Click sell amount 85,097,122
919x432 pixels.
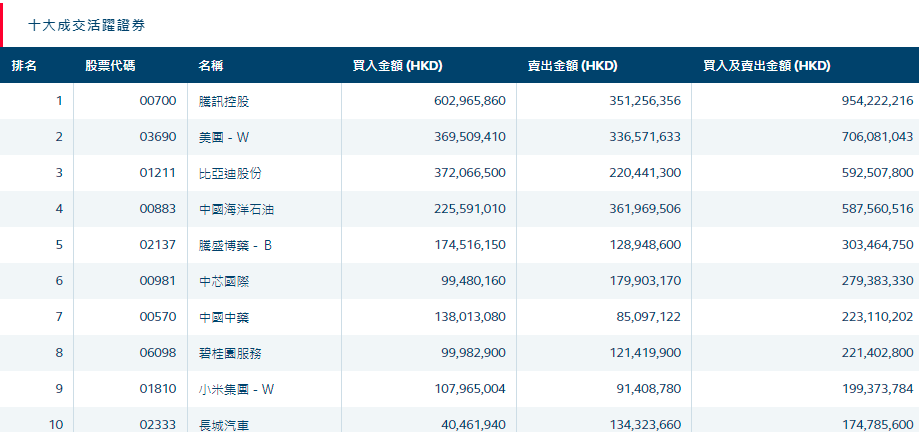pyautogui.click(x=648, y=317)
